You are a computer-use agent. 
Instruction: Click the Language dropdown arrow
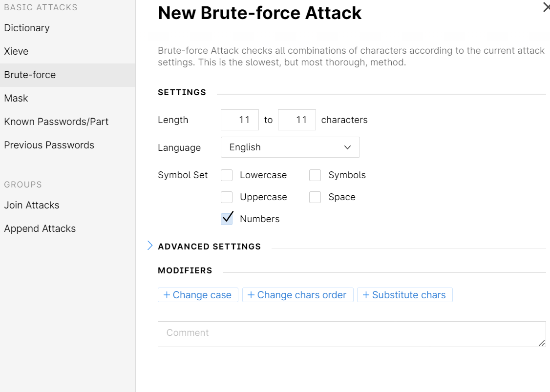click(347, 147)
